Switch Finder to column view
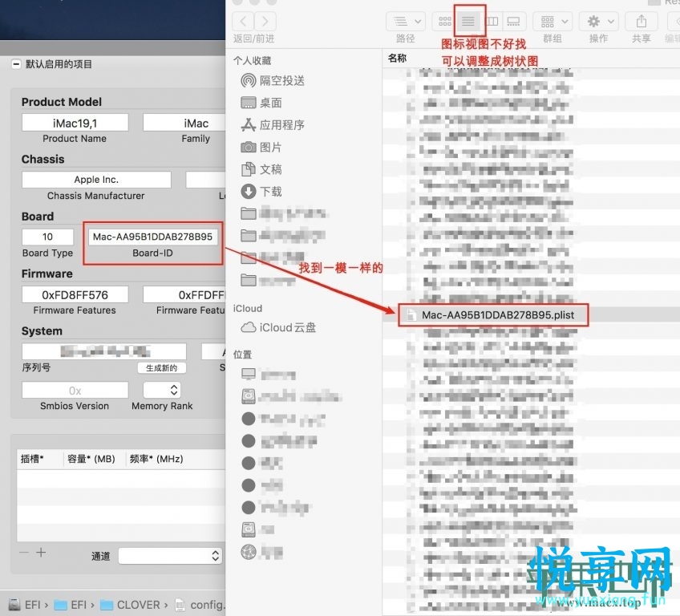Viewport: 680px width, 616px height. 492,22
